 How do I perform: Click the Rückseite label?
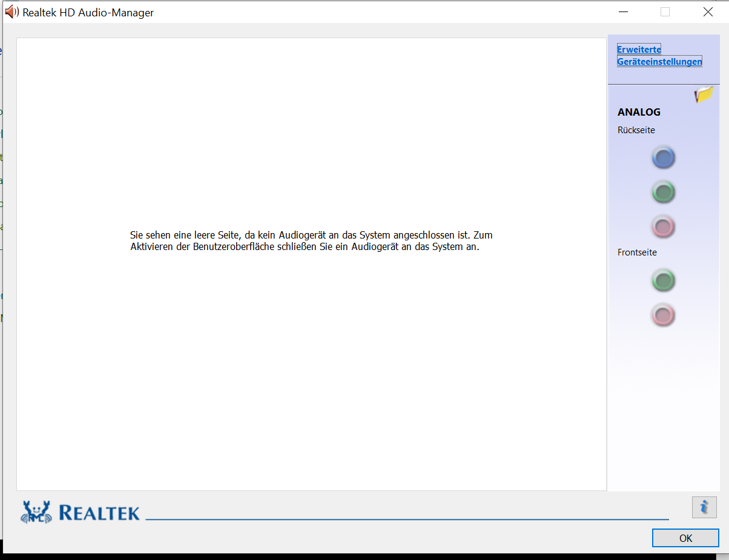[636, 130]
